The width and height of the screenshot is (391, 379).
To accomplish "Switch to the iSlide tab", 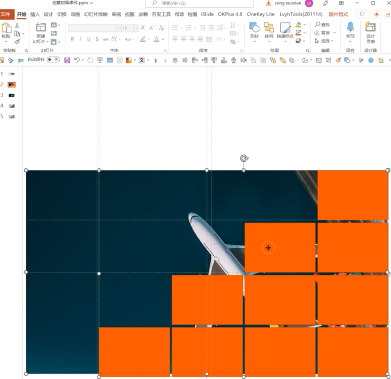I will pyautogui.click(x=207, y=15).
